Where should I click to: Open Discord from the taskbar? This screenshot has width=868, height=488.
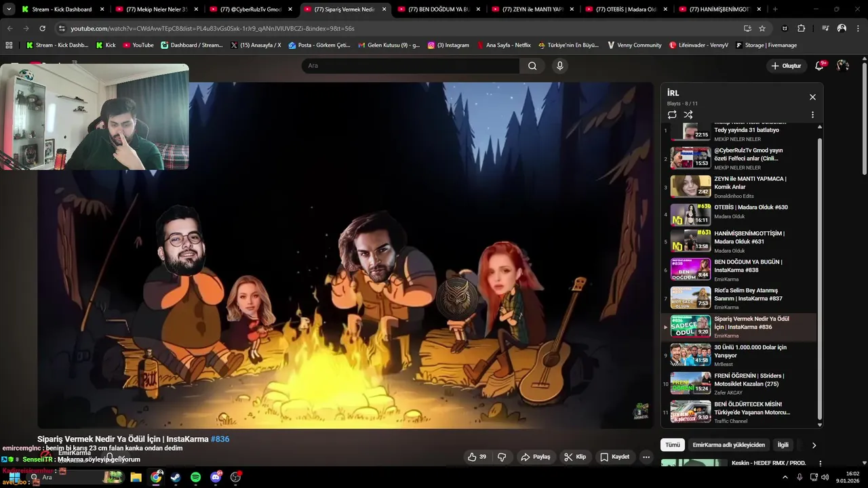(216, 477)
